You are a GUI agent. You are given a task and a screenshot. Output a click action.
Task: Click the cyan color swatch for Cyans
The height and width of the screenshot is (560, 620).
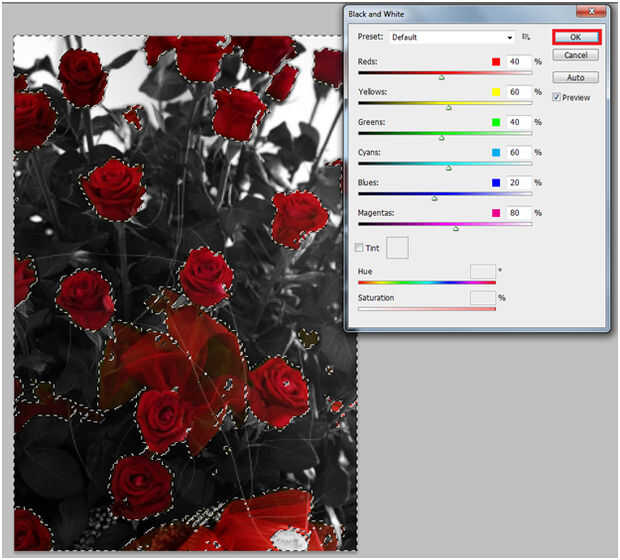tap(495, 152)
